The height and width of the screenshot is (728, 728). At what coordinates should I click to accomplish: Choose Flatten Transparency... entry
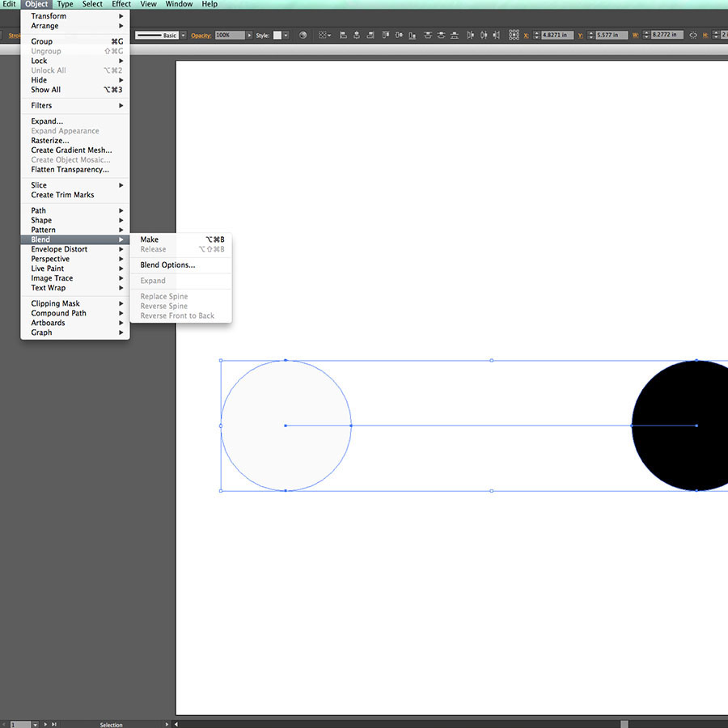(x=74, y=170)
